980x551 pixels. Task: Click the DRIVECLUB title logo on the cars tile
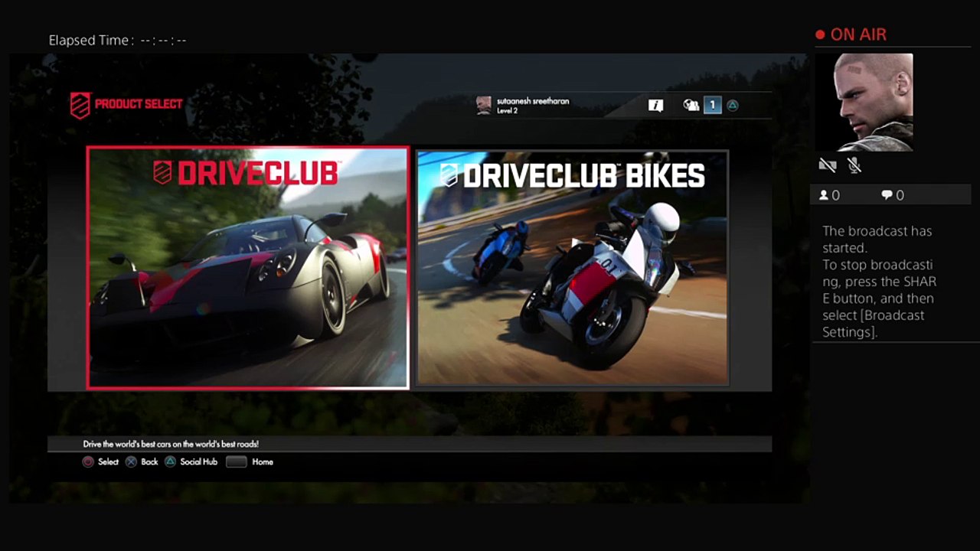[x=246, y=174]
